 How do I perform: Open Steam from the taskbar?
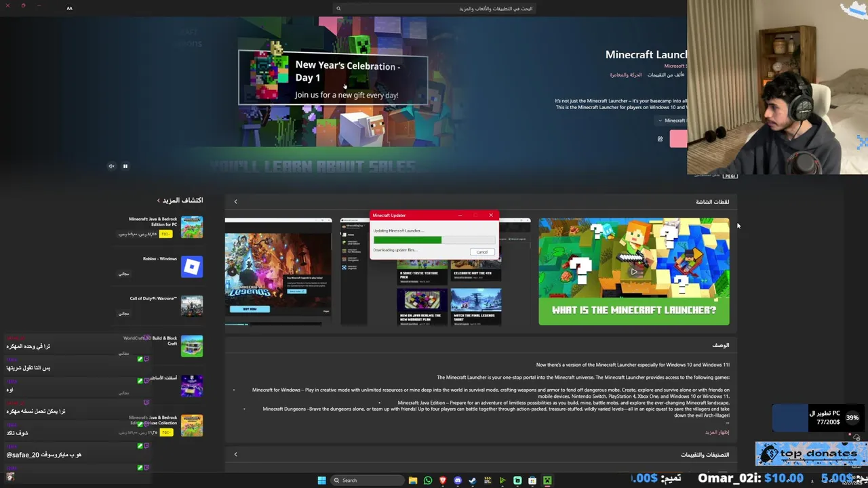pos(473,481)
